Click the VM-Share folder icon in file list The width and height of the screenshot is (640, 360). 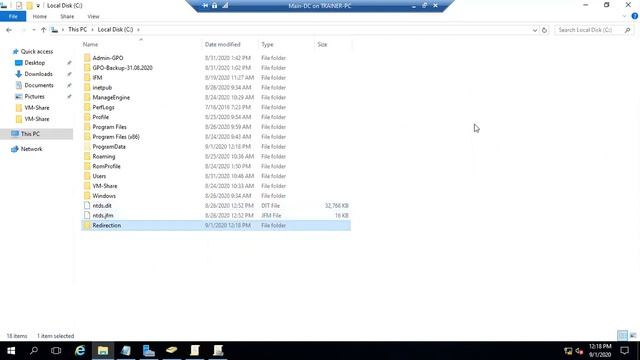click(x=87, y=186)
